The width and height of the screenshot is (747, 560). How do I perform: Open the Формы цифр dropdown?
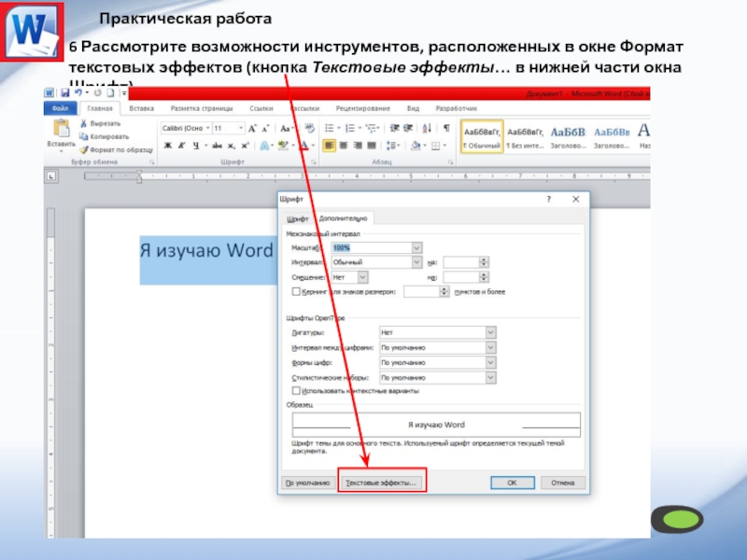click(x=490, y=362)
